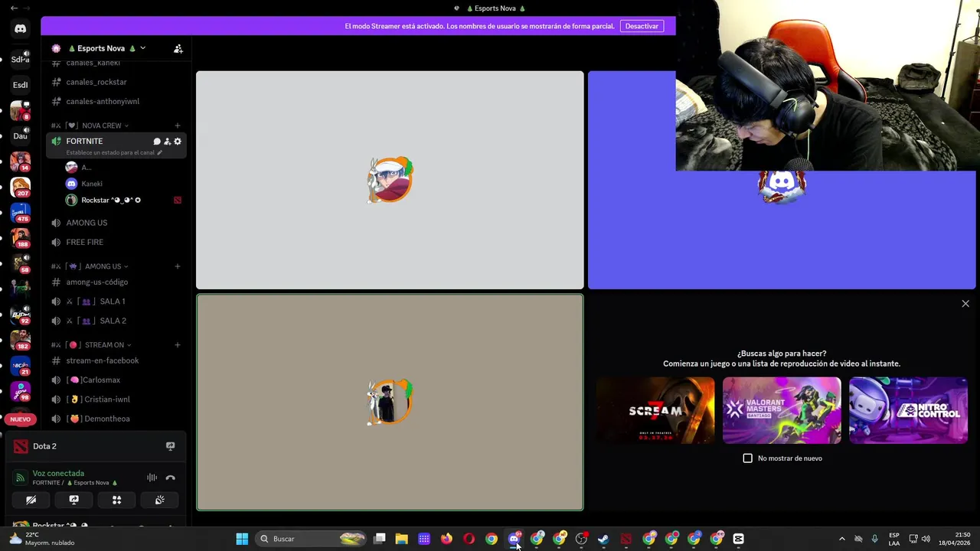Select top-left participant video tile
The image size is (980, 551).
coord(390,180)
